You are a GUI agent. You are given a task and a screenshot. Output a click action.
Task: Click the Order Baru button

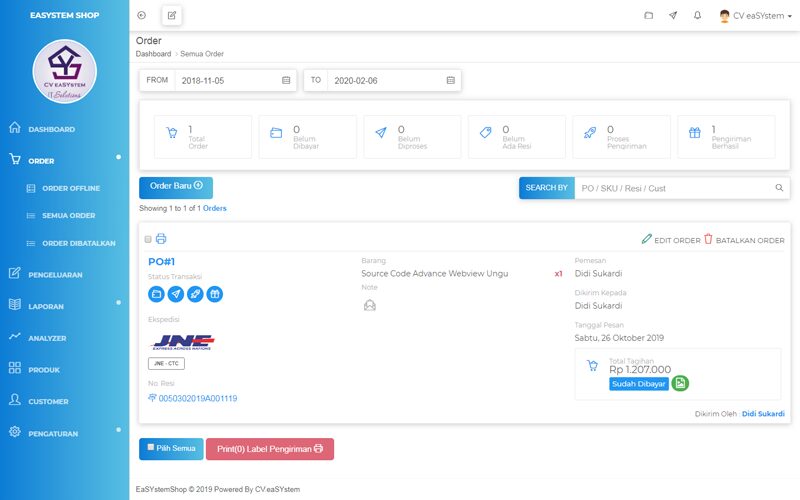tap(176, 187)
